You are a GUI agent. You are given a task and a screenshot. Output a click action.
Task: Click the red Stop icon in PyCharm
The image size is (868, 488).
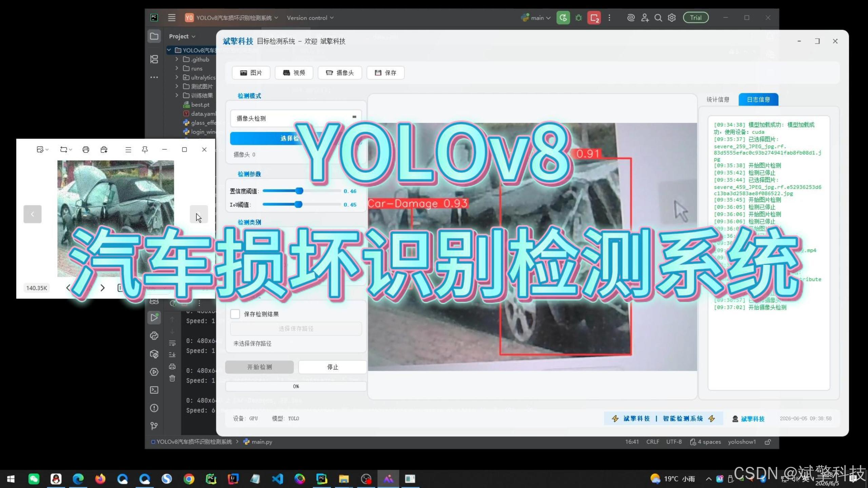(594, 18)
